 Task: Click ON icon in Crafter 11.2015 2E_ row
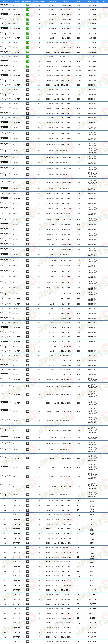click(28, 580)
